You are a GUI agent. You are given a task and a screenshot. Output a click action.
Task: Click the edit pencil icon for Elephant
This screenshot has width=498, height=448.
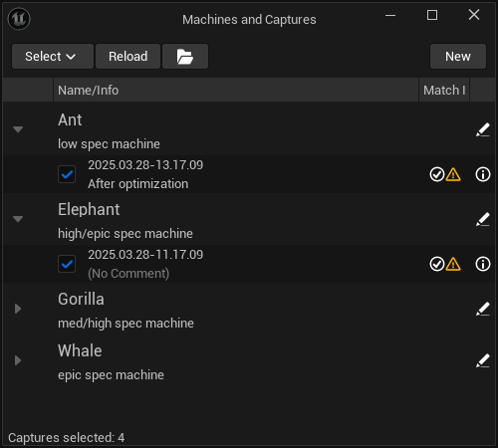pyautogui.click(x=483, y=219)
